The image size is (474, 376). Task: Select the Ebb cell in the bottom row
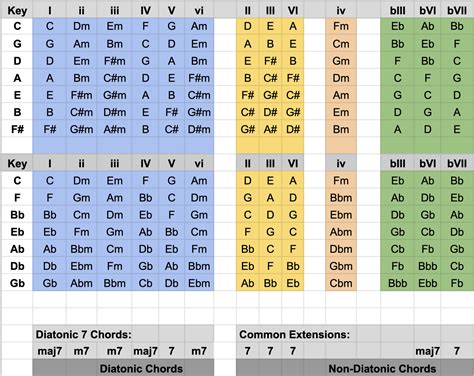[427, 283]
